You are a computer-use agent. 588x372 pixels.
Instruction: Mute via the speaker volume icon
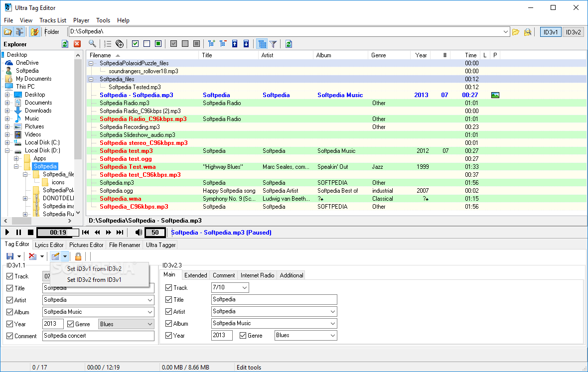coord(139,232)
